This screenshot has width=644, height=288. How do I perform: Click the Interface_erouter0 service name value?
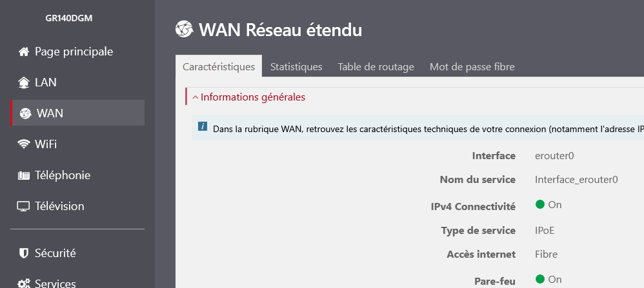576,180
